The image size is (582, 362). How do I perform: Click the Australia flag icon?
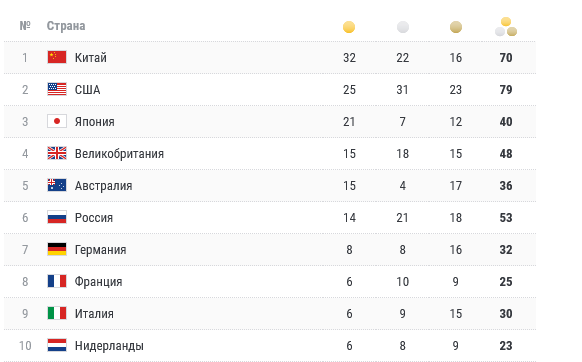pyautogui.click(x=57, y=185)
